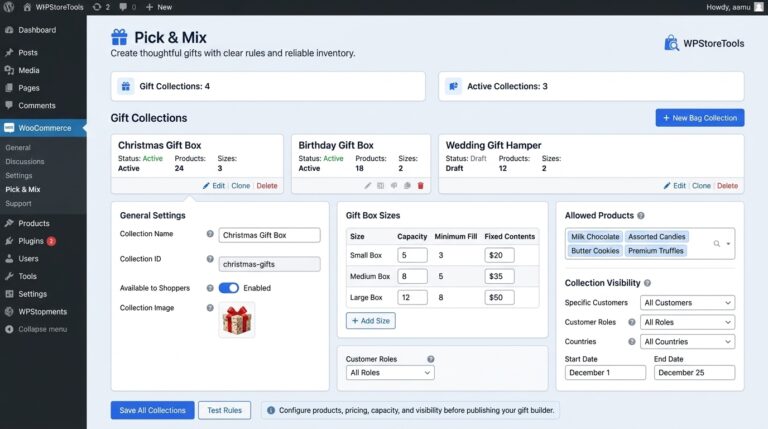
Task: Click New Bag Collection button
Action: tap(700, 118)
